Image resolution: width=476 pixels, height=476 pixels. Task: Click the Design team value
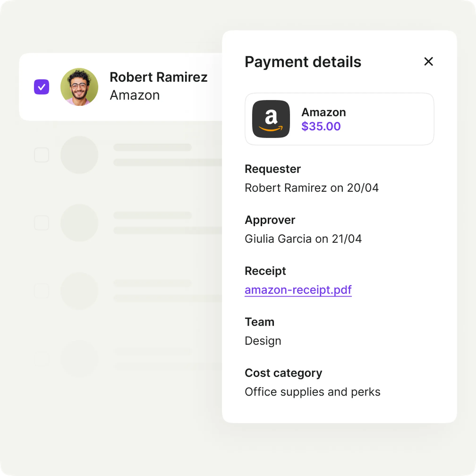263,341
